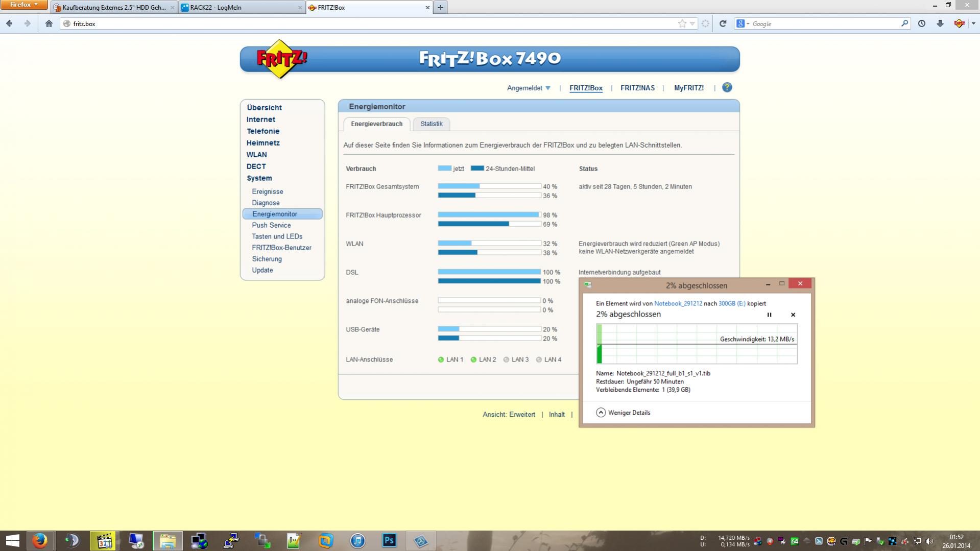The height and width of the screenshot is (551, 980).
Task: Launch Photoshop from the taskbar
Action: click(389, 540)
